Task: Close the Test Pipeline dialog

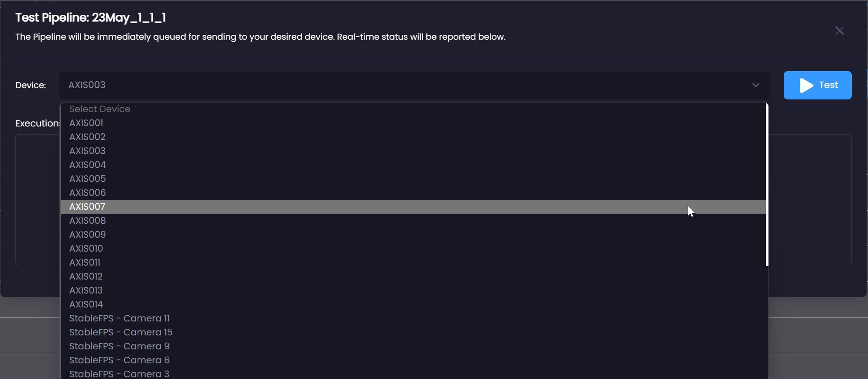Action: click(839, 31)
